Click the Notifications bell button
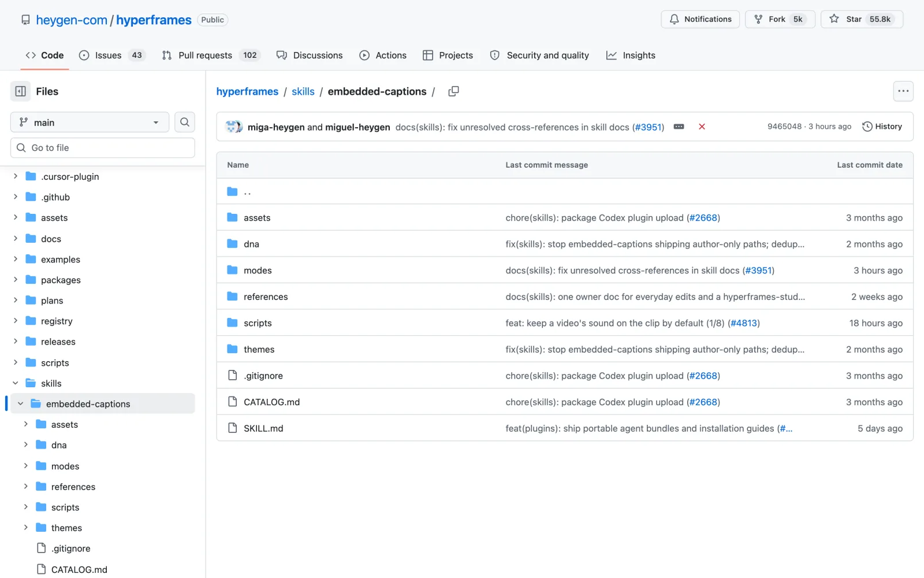Image resolution: width=924 pixels, height=578 pixels. [x=700, y=19]
